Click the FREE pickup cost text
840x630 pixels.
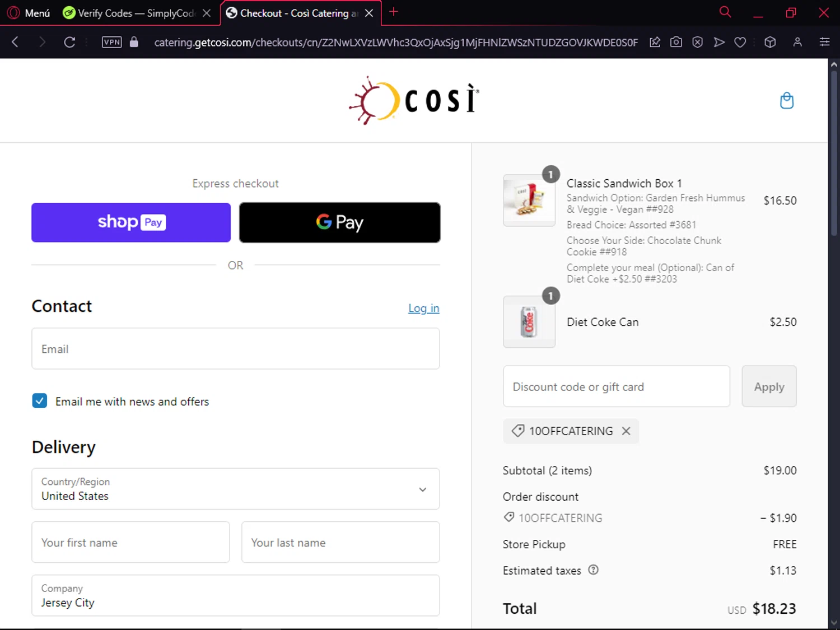(x=785, y=544)
